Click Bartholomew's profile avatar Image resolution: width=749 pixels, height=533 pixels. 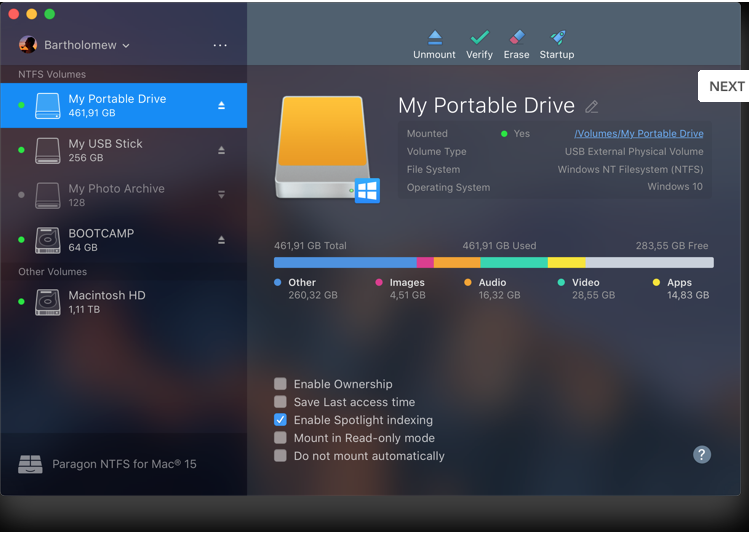pos(28,45)
